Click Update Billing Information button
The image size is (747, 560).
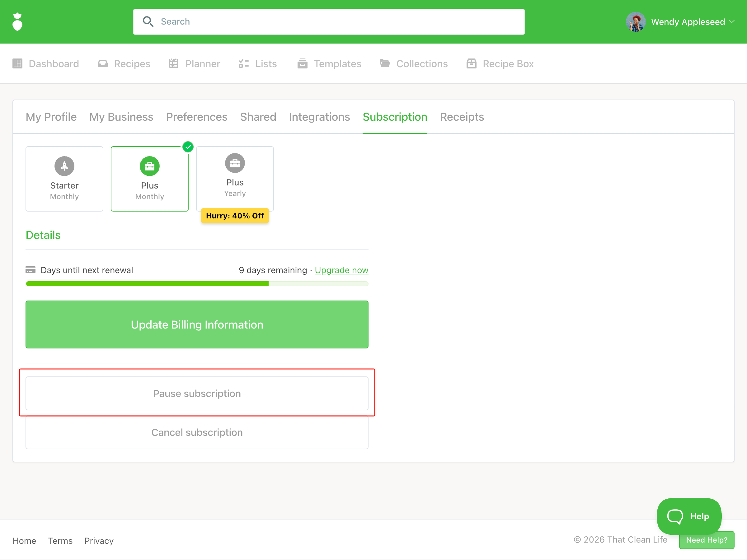point(197,324)
